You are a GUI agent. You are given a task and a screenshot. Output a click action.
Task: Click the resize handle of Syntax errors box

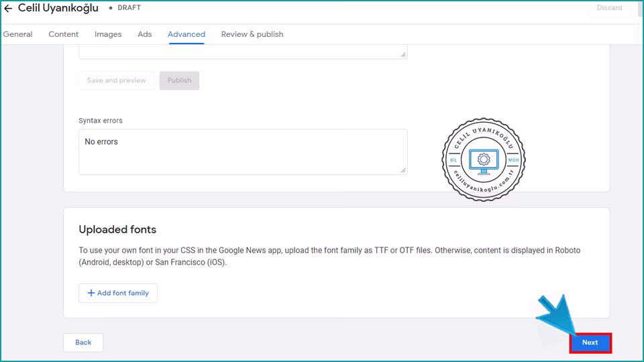(x=403, y=170)
